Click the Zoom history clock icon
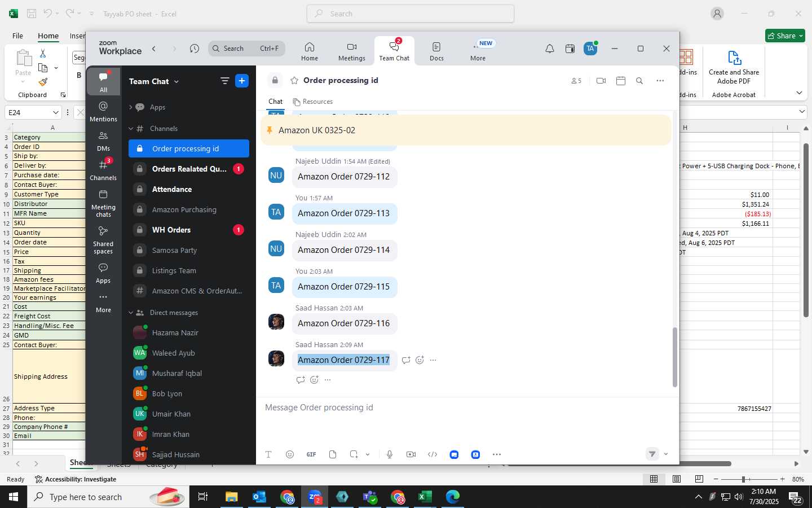812x508 pixels. coord(195,49)
